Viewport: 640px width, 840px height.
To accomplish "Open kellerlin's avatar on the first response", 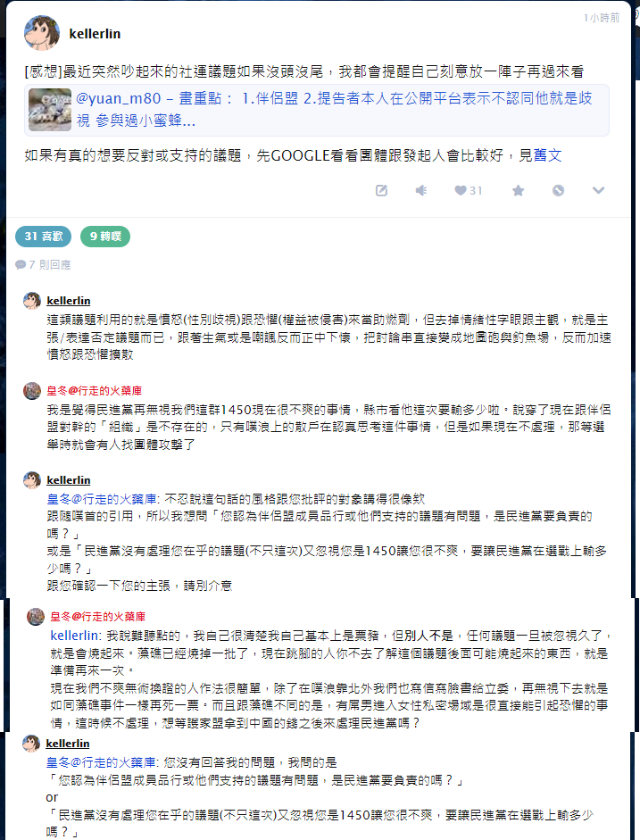I will click(x=32, y=301).
